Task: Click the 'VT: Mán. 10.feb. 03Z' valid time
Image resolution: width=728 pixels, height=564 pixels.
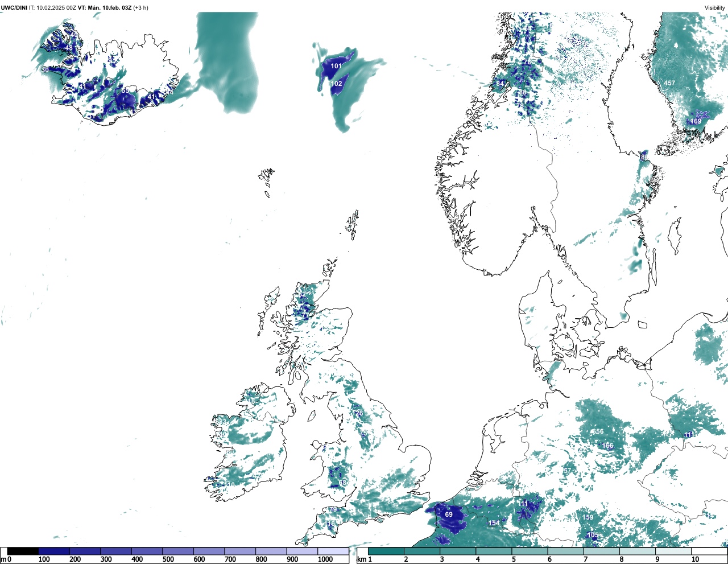Action: click(x=105, y=8)
